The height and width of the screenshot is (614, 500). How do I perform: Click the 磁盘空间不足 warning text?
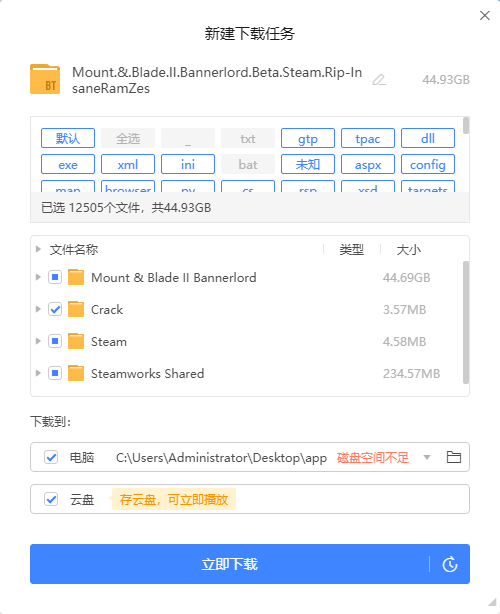(x=372, y=457)
